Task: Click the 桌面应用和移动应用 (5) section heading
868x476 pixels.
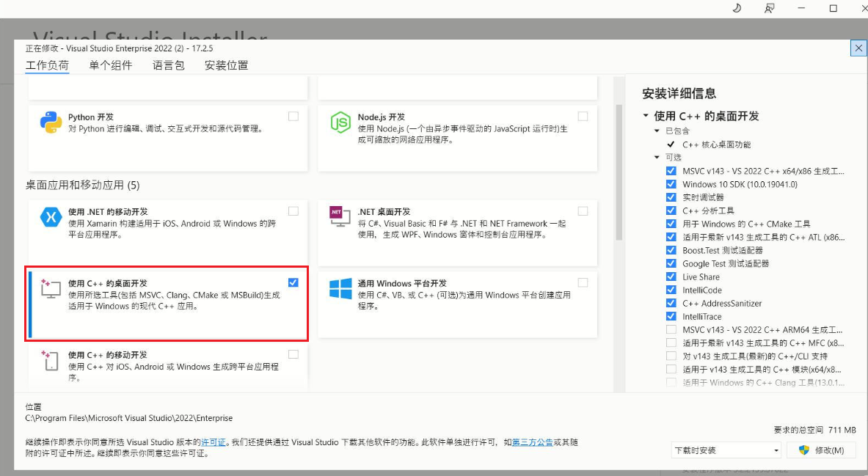Action: (x=82, y=186)
